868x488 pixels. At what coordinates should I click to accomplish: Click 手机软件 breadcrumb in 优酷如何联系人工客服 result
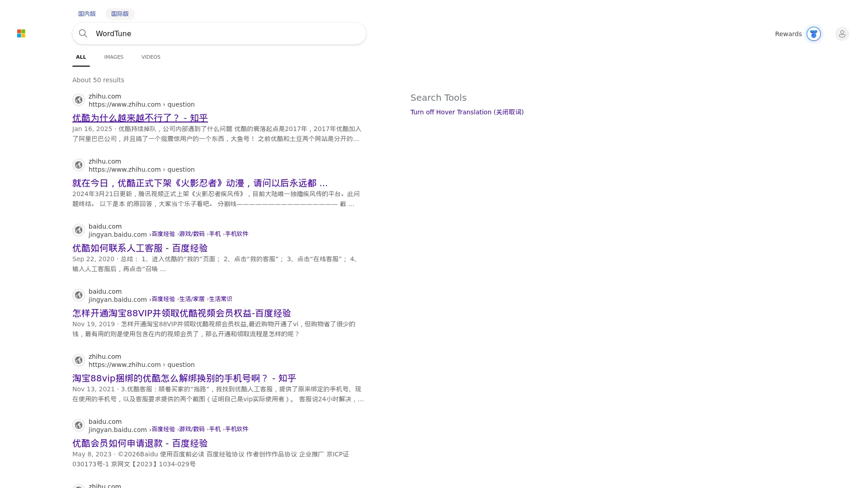[x=237, y=234]
